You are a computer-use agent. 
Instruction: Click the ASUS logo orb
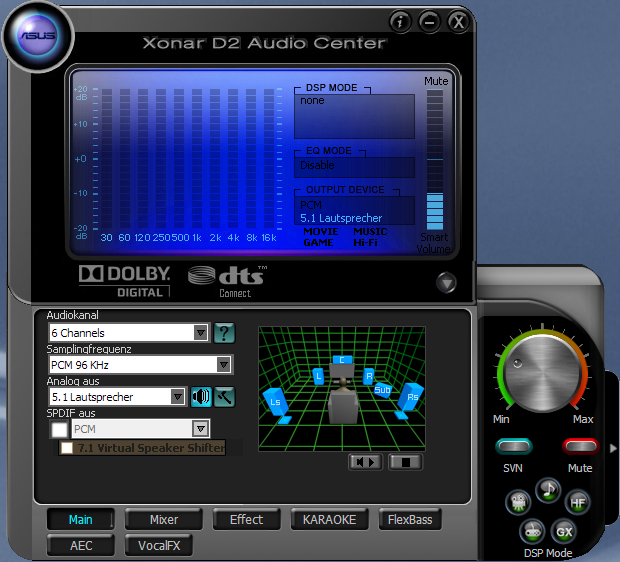click(38, 36)
